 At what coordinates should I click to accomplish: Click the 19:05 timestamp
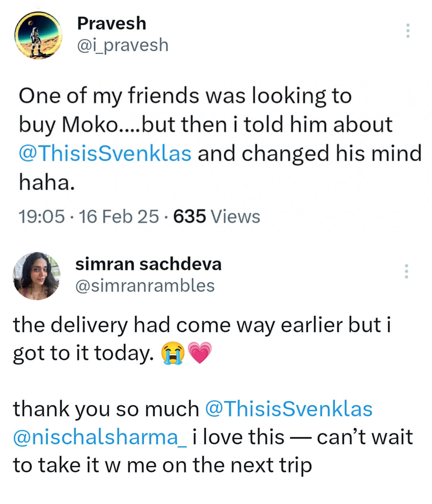click(x=41, y=216)
